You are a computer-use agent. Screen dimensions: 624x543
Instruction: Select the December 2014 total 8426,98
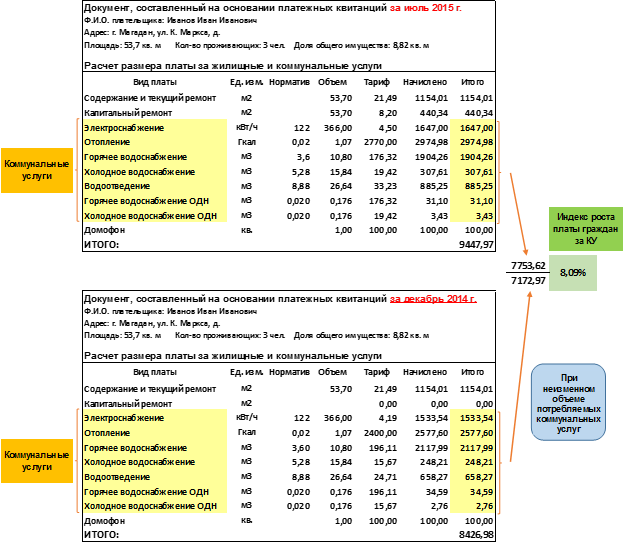click(476, 534)
